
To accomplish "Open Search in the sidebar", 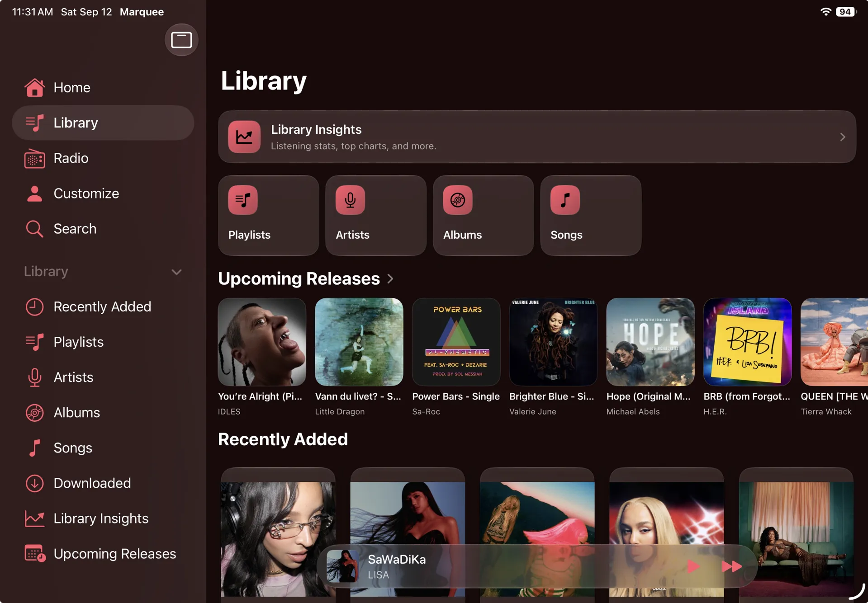I will pyautogui.click(x=103, y=229).
